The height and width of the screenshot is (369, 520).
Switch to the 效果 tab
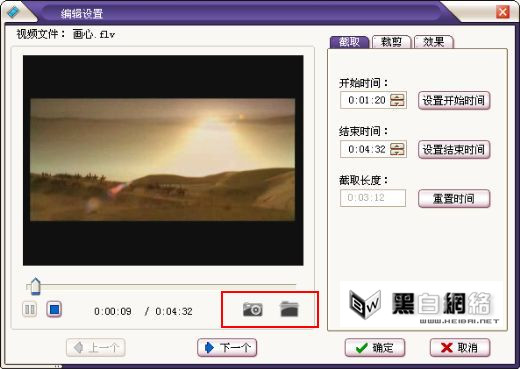coord(433,42)
